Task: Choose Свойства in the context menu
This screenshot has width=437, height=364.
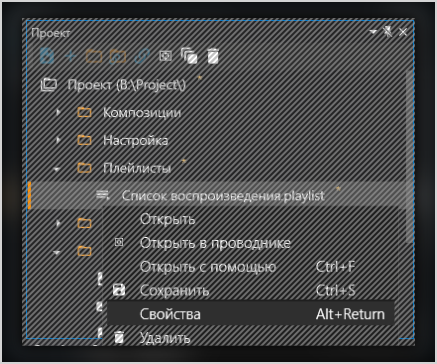Action: point(250,314)
